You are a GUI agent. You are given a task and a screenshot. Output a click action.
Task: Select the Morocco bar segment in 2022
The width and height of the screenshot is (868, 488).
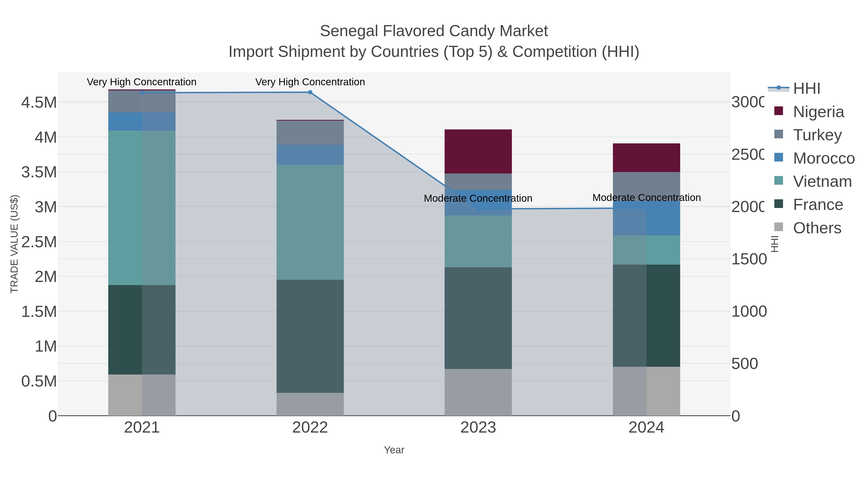(310, 155)
